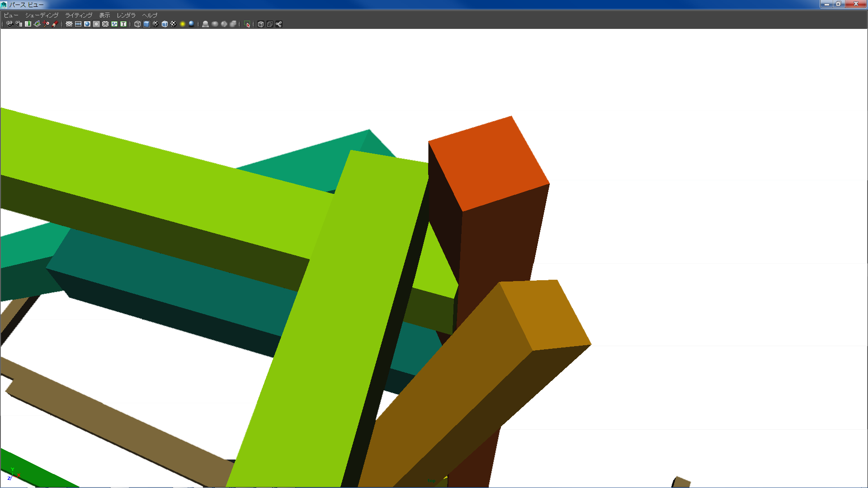Expand the レンダラ menu
868x488 pixels.
[x=126, y=15]
